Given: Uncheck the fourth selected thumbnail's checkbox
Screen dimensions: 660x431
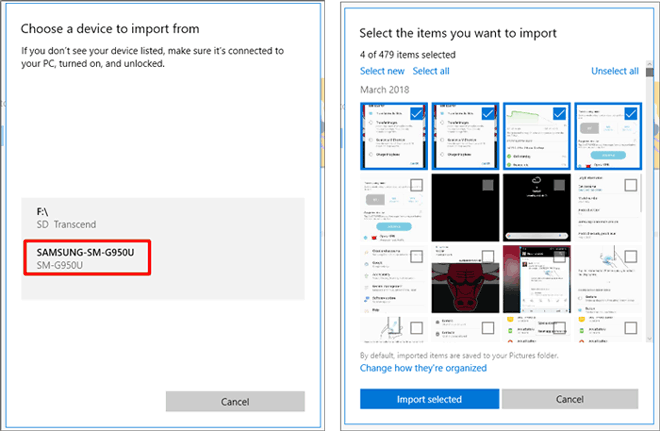Looking at the screenshot, I should (630, 113).
